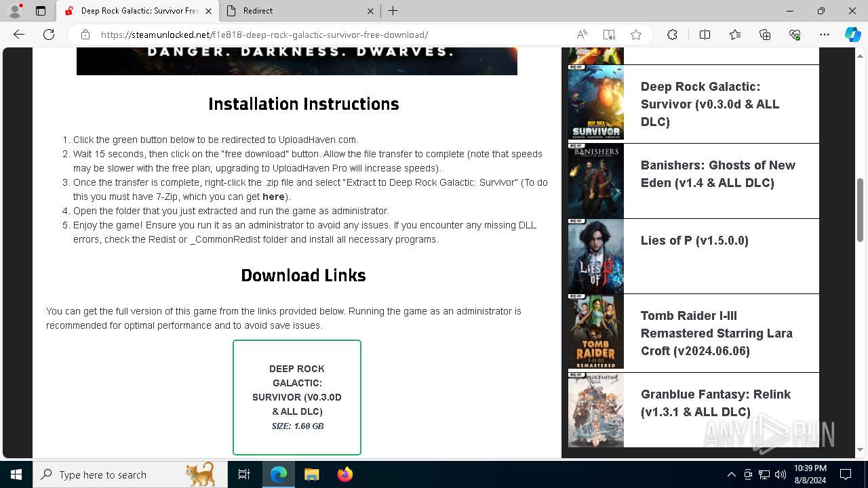This screenshot has height=488, width=868.
Task: Open Browser essentials heart icon
Action: pos(795,35)
